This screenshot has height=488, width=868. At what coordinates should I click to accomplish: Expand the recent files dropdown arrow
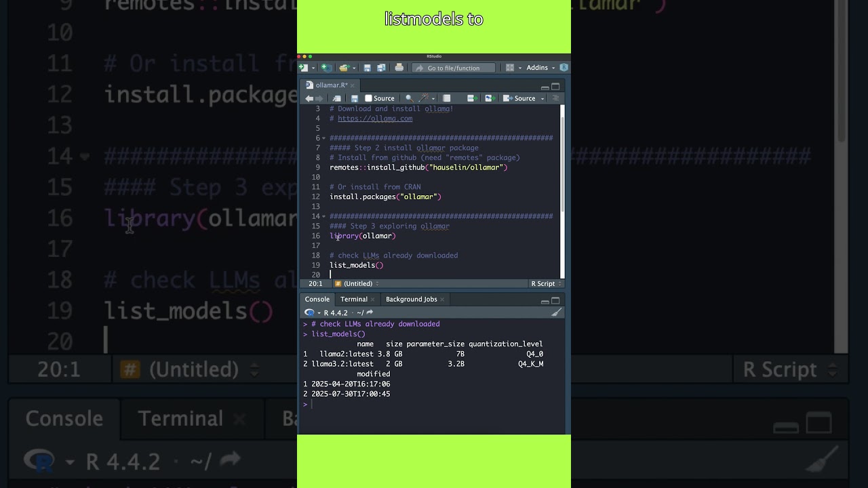pos(354,68)
